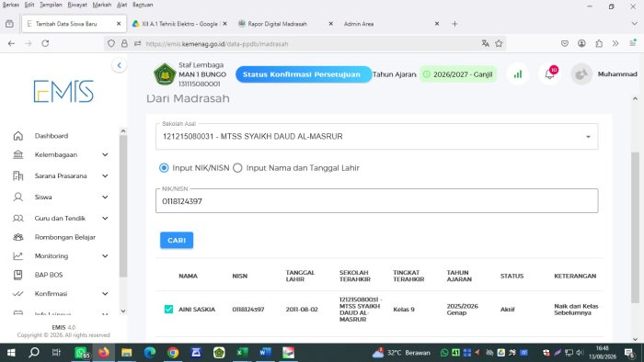Open the list all tabs dropdown arrow

tap(634, 24)
